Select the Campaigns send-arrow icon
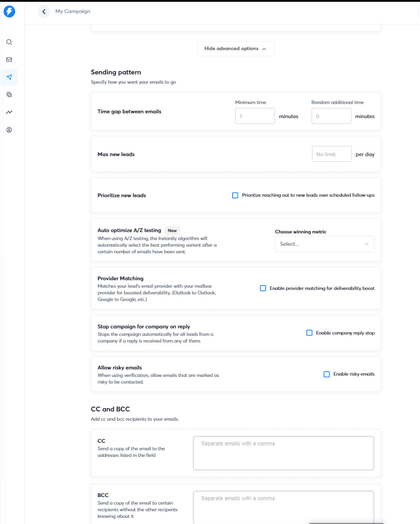Viewport: 420px width, 524px height. coord(9,77)
